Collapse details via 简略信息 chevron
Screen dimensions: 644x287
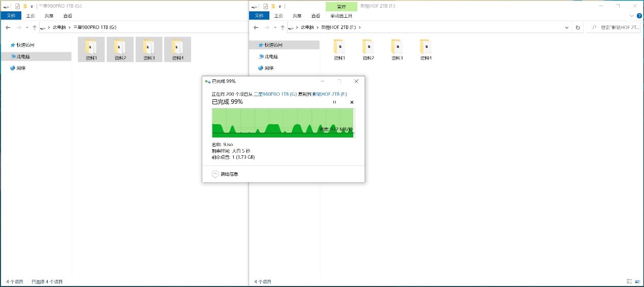click(x=216, y=174)
